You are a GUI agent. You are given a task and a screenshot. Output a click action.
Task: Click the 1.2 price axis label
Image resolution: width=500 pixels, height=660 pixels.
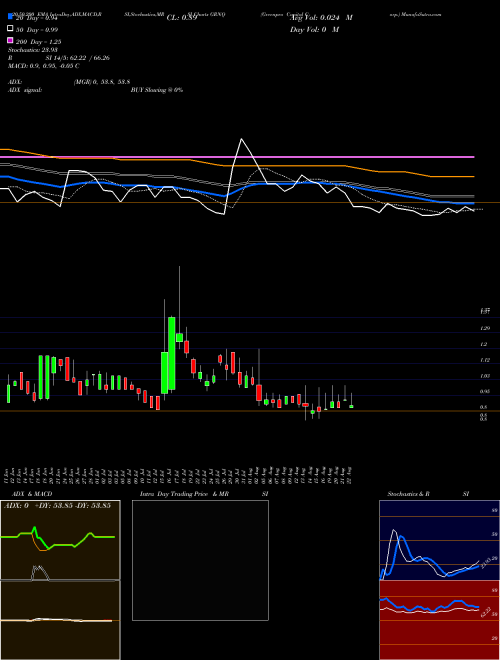(484, 344)
